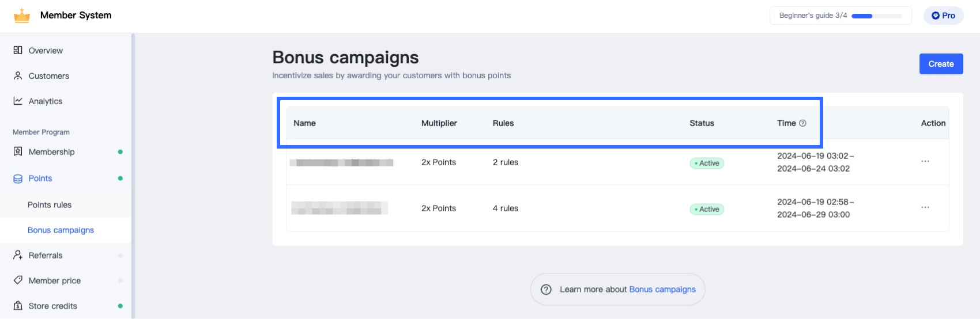Open the Bonus campaigns learn more link
The height and width of the screenshot is (319, 980).
pyautogui.click(x=662, y=290)
